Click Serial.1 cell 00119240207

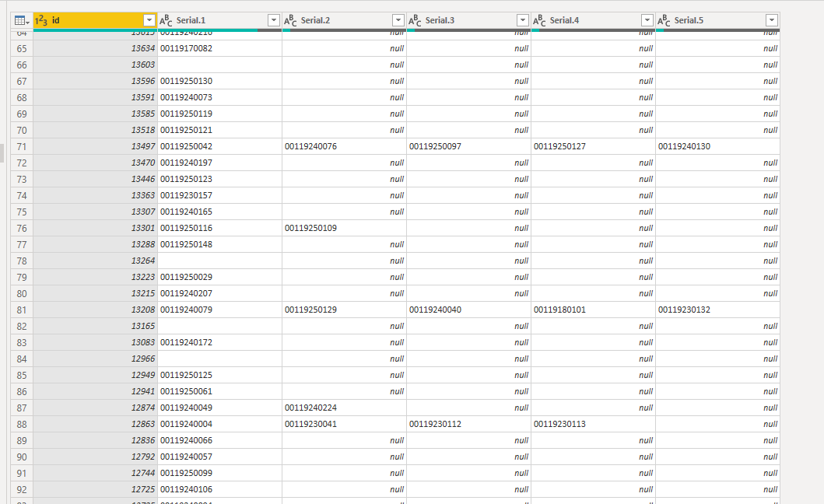(x=219, y=293)
